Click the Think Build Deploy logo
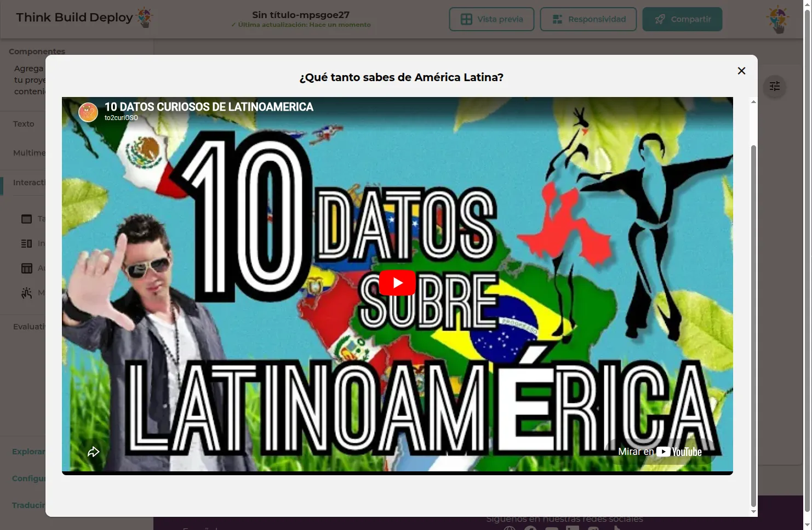Screen dimensions: 812x530 pos(84,18)
